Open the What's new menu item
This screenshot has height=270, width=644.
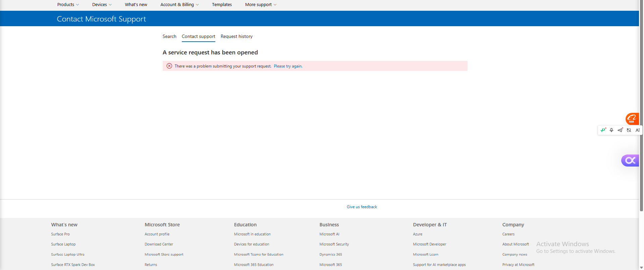coord(136,5)
